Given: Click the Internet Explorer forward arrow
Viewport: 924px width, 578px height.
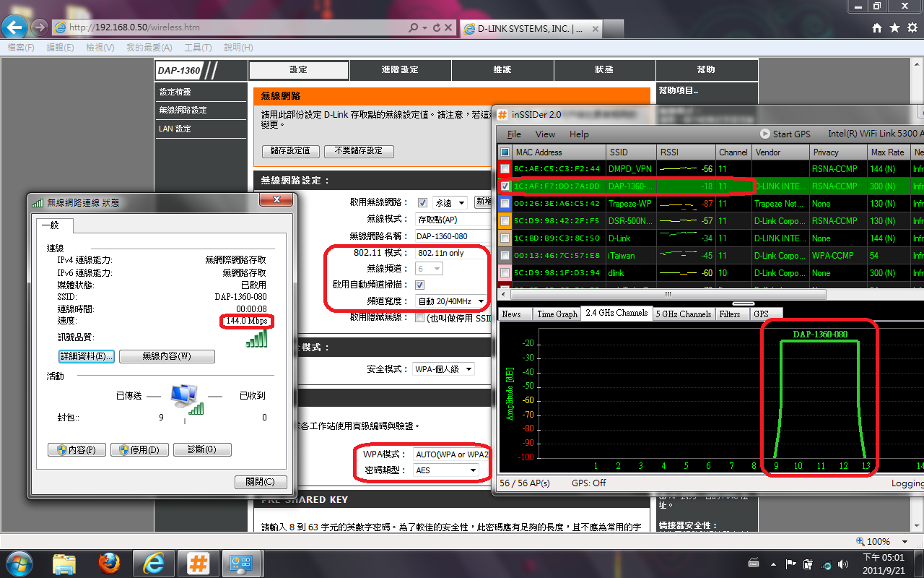Looking at the screenshot, I should pos(39,27).
